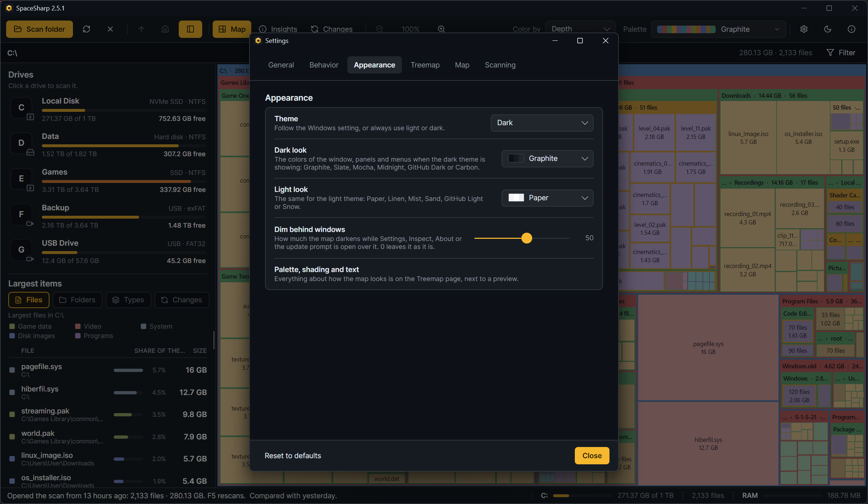The image size is (868, 504).
Task: Open the Dark look Graphite dropdown
Action: pyautogui.click(x=547, y=159)
